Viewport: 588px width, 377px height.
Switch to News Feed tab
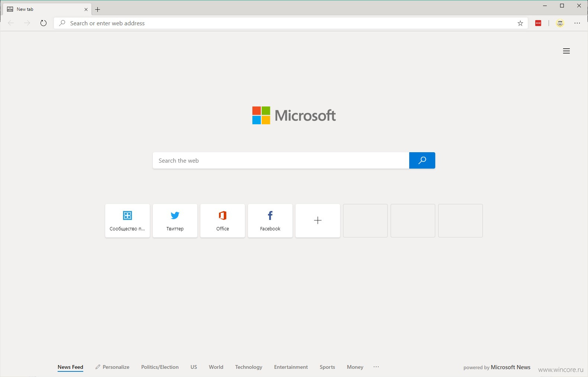[70, 367]
